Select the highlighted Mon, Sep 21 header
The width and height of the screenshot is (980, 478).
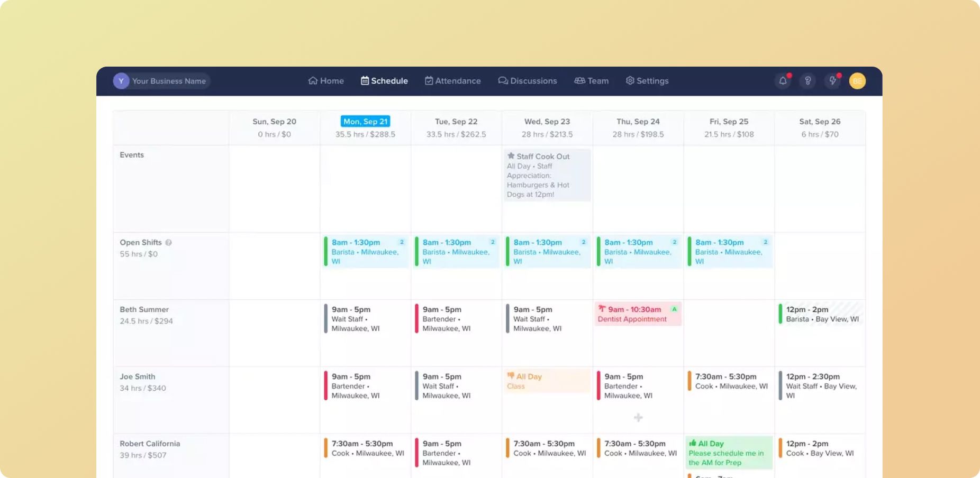365,121
